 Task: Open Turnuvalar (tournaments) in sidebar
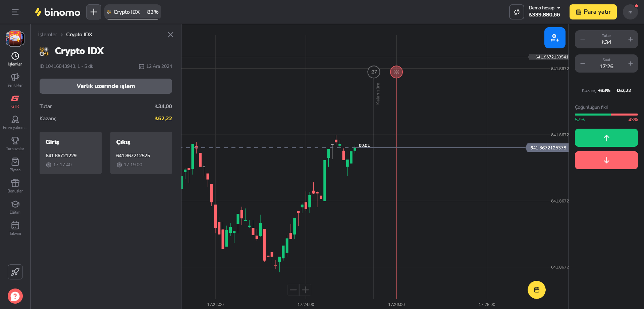(15, 143)
